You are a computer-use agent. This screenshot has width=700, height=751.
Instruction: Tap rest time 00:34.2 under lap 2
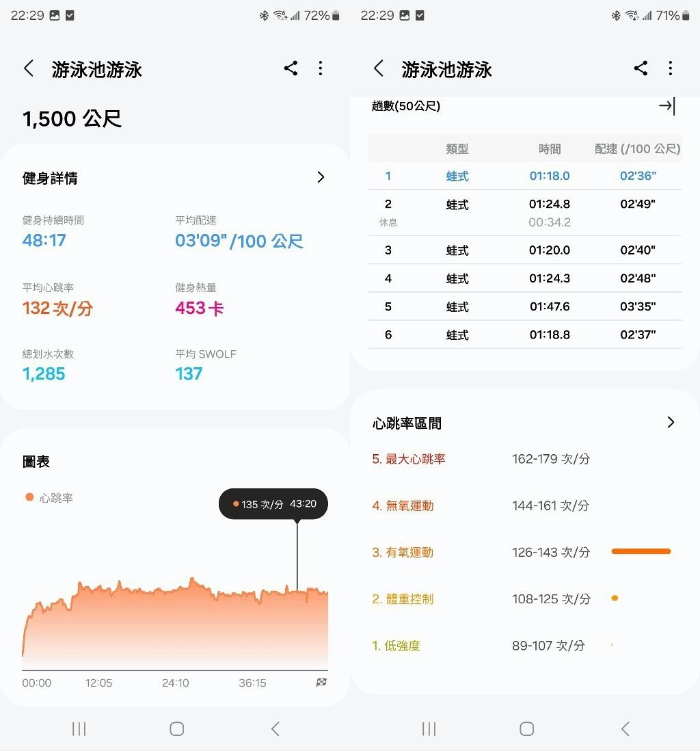click(549, 222)
